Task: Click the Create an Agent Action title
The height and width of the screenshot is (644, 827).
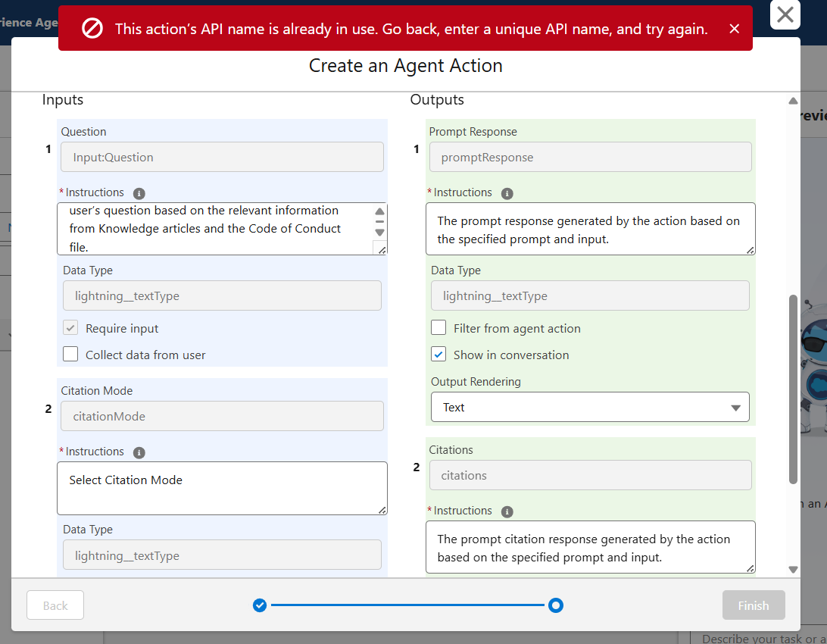Action: pyautogui.click(x=406, y=66)
